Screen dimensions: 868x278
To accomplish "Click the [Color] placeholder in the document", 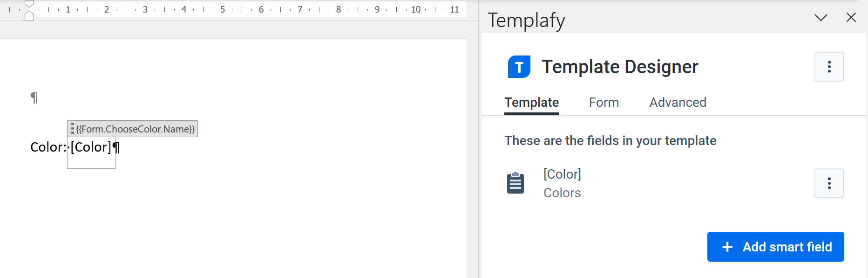I will tap(91, 147).
